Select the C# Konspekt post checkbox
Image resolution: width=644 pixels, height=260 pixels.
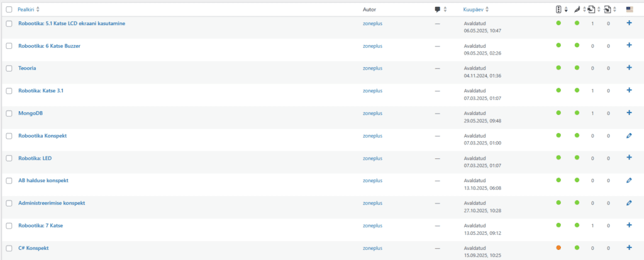(9, 248)
